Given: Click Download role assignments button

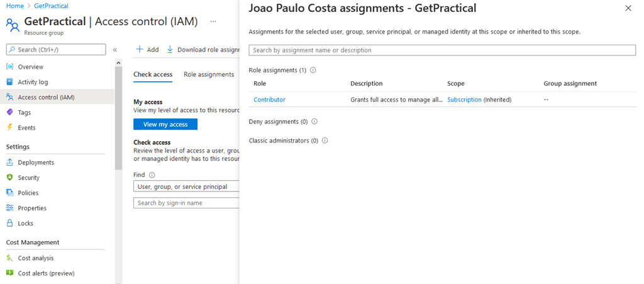Looking at the screenshot, I should 203,49.
